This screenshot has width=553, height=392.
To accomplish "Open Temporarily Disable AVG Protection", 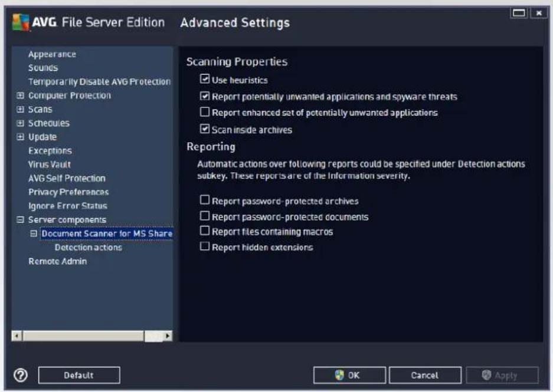I will tap(100, 82).
